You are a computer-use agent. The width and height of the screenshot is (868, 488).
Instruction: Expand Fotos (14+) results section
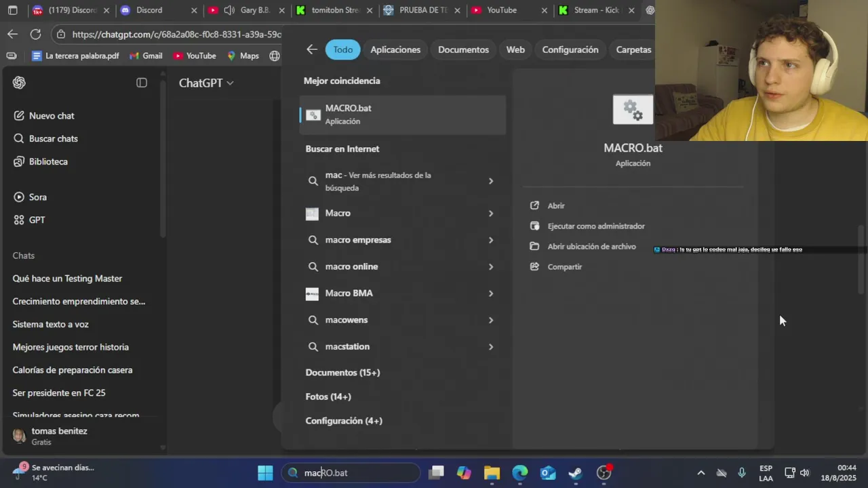click(x=328, y=396)
